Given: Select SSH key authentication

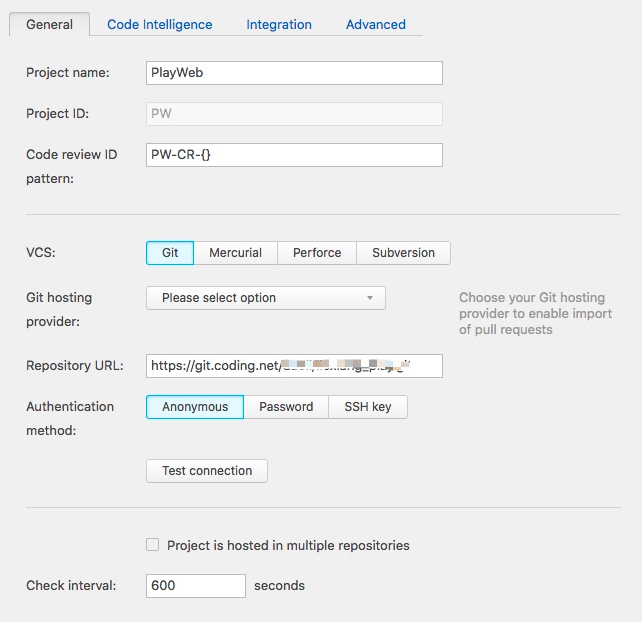Looking at the screenshot, I should tap(367, 407).
